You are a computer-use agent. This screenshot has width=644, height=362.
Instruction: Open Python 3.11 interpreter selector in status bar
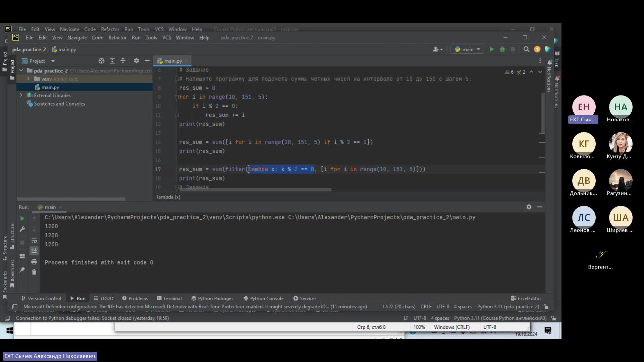click(x=508, y=306)
